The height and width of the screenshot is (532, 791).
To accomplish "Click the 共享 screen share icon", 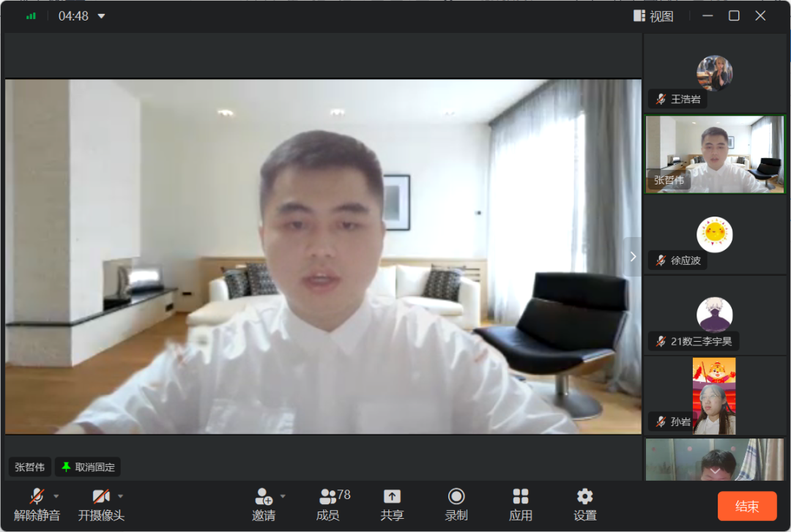I will [x=392, y=497].
